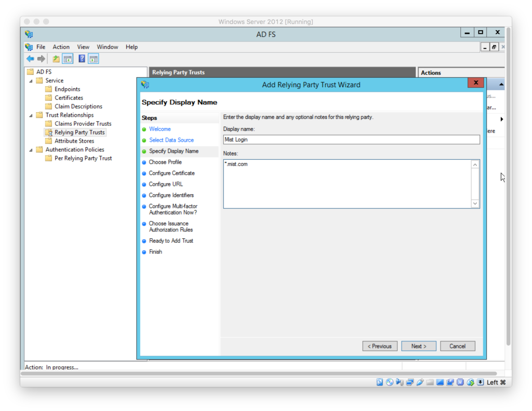Open the Window menu
Image resolution: width=532 pixels, height=411 pixels.
(107, 47)
